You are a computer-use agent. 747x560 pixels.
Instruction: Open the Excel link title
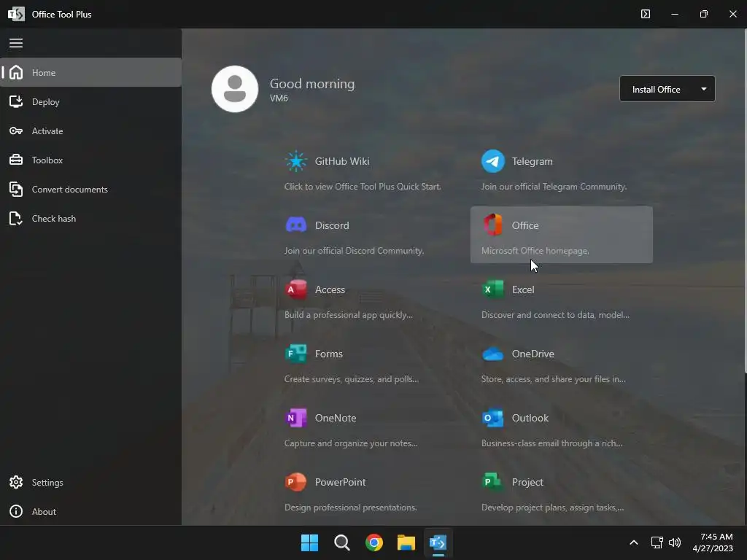point(522,289)
